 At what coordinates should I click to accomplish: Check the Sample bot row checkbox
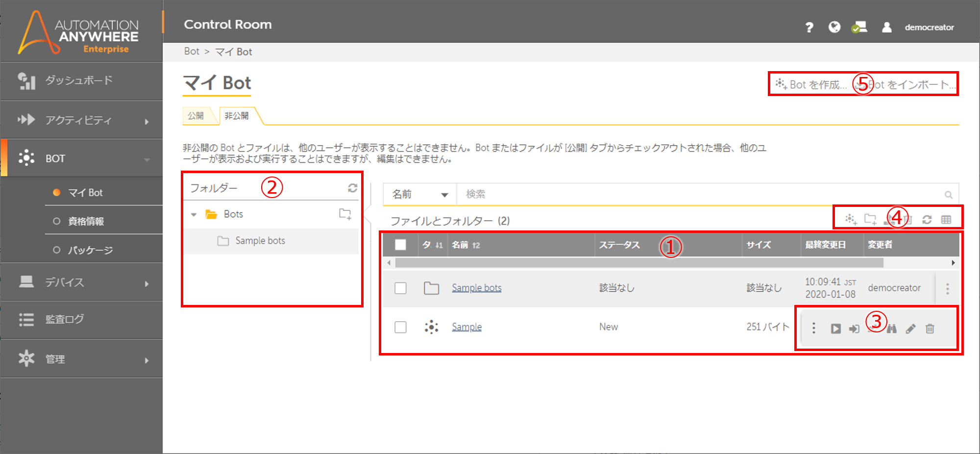[x=400, y=327]
